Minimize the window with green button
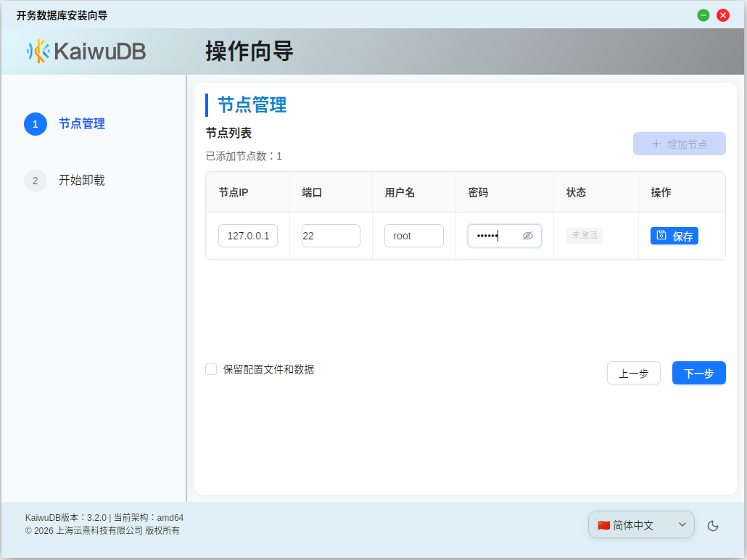This screenshot has width=747, height=560. coord(703,15)
